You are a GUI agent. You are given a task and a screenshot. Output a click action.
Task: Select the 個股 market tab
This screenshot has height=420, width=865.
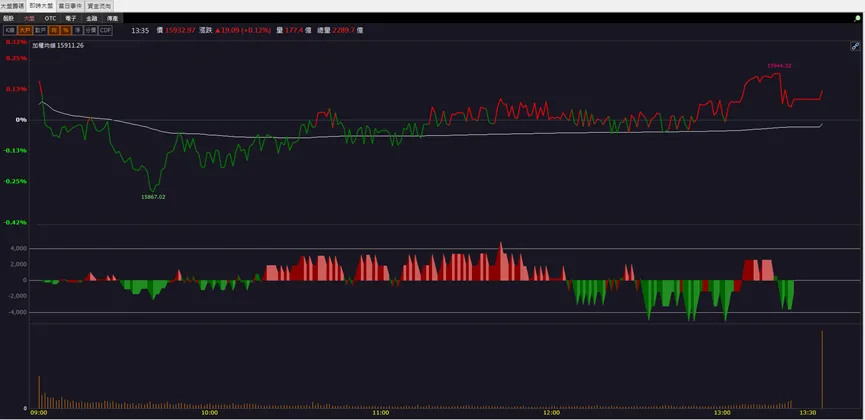coord(8,18)
